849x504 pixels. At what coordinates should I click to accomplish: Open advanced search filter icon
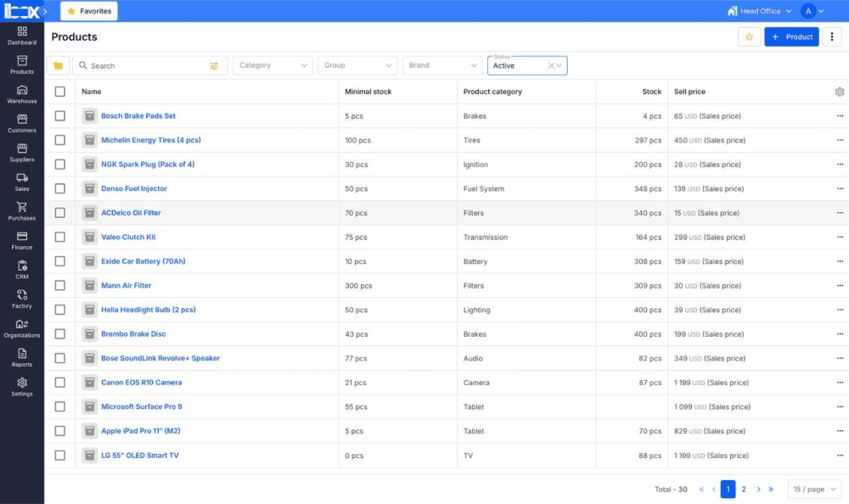(x=215, y=66)
